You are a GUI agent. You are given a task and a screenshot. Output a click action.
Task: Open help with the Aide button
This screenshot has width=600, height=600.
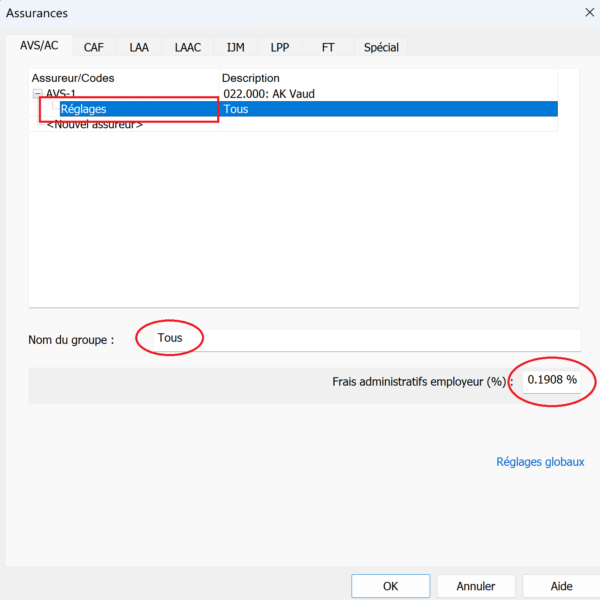(x=561, y=586)
